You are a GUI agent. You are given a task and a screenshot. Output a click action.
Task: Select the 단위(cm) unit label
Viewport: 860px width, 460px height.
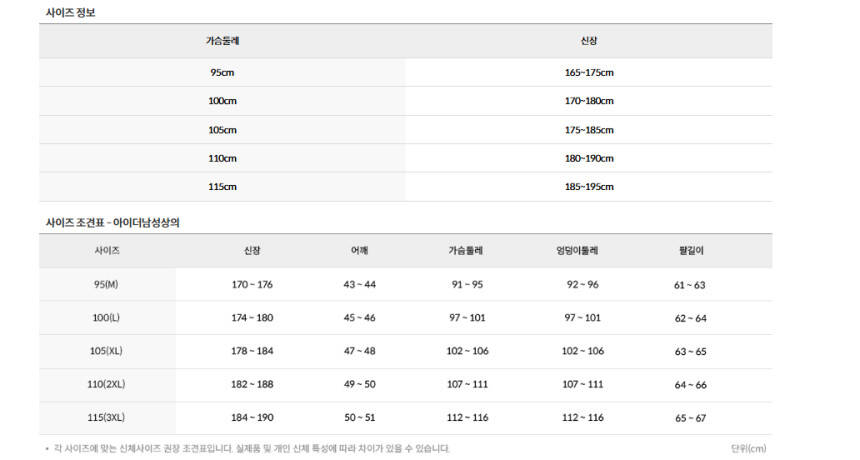(748, 449)
